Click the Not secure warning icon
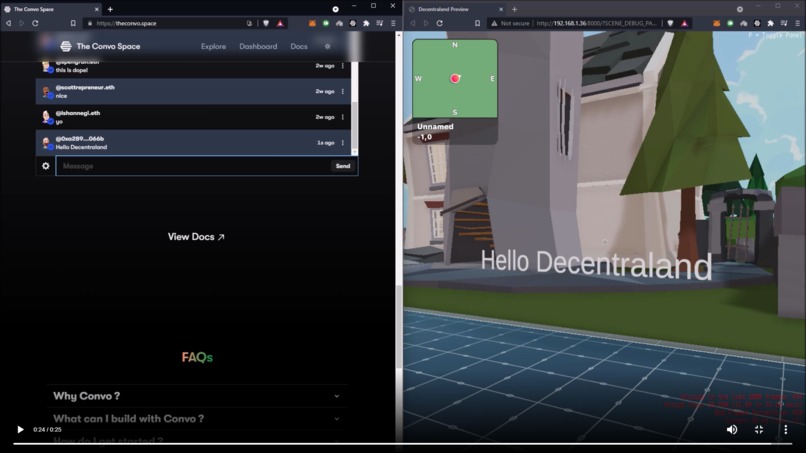This screenshot has height=453, width=806. [x=494, y=23]
